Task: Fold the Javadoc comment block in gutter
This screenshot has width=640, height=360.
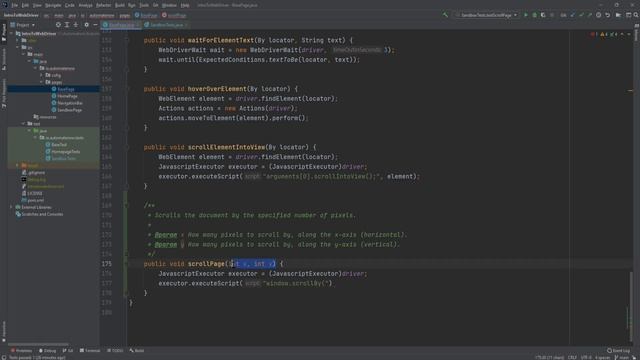Action: pos(127,205)
